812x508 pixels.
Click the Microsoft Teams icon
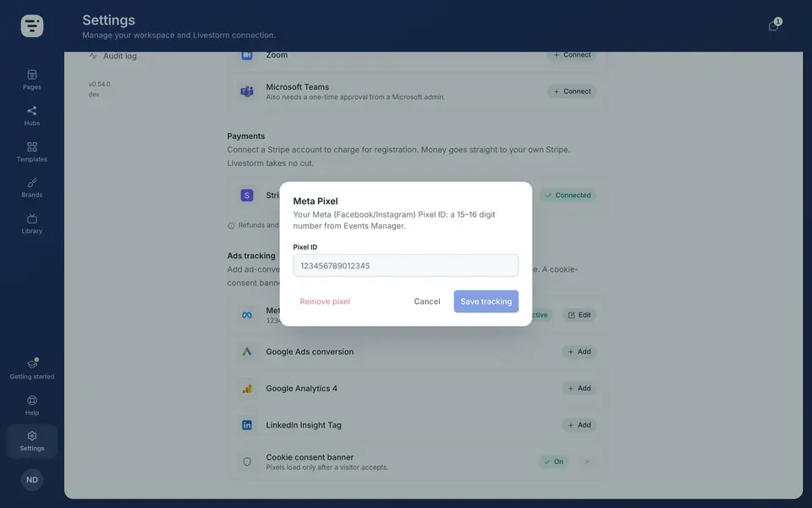pos(247,91)
